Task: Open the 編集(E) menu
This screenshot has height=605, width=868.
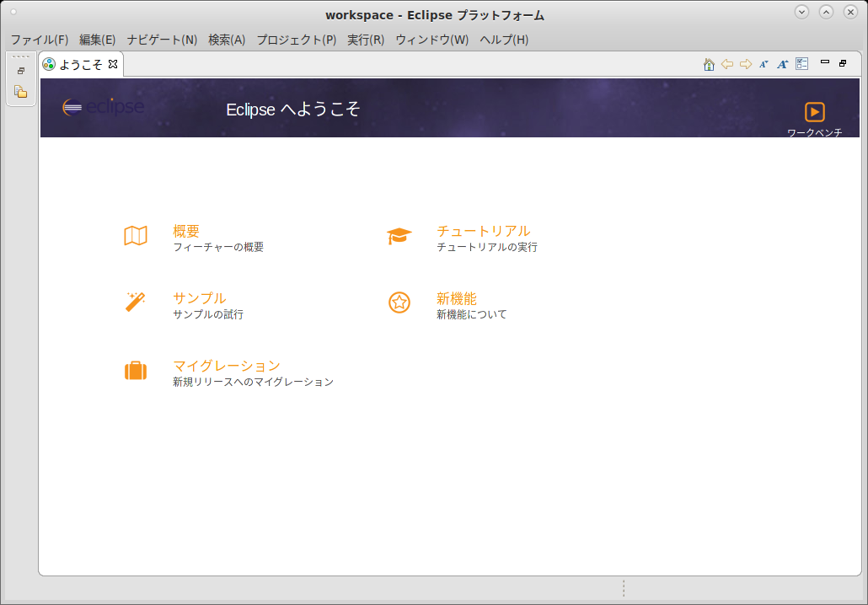Action: 98,40
